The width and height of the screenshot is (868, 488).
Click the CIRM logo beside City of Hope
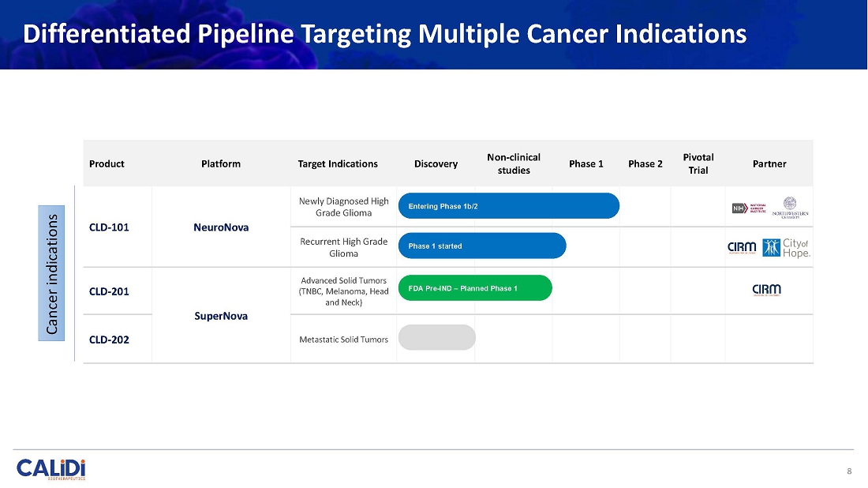click(742, 248)
